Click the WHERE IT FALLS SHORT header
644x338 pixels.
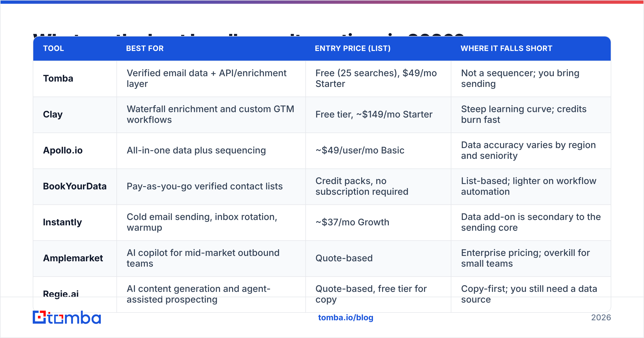[x=507, y=48]
